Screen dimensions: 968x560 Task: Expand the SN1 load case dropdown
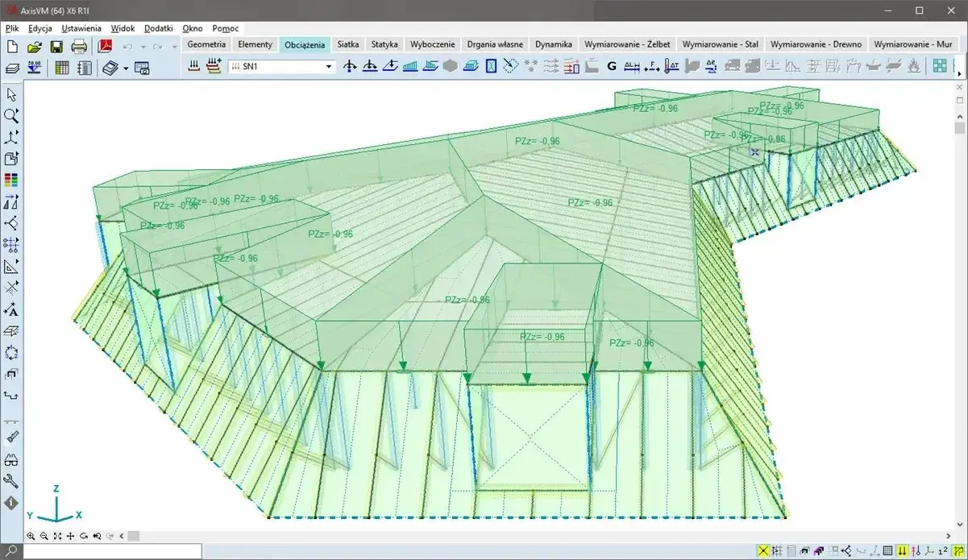tap(328, 68)
